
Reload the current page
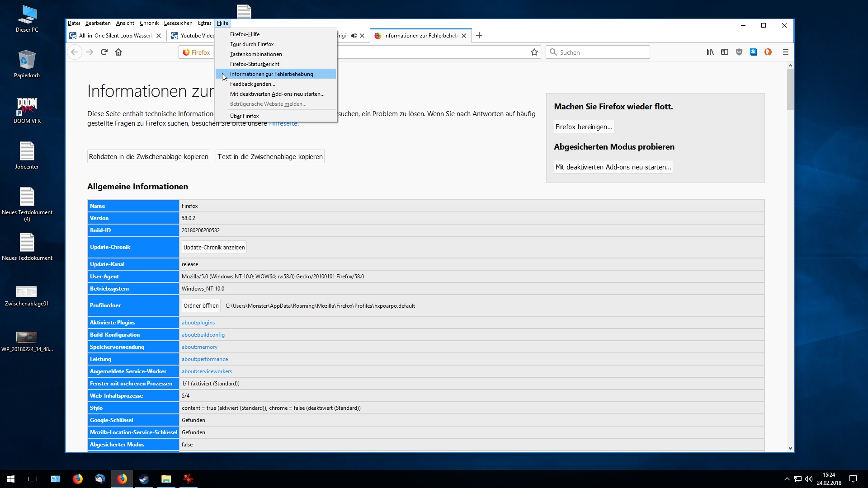pyautogui.click(x=104, y=52)
